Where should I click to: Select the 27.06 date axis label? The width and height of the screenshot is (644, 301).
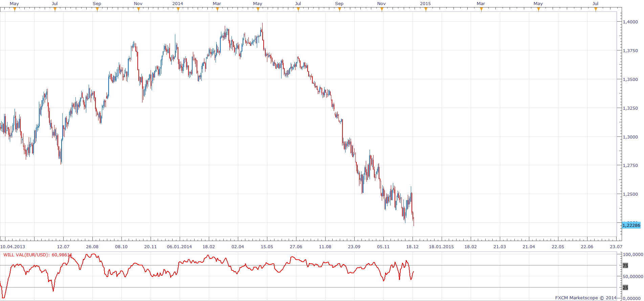296,246
